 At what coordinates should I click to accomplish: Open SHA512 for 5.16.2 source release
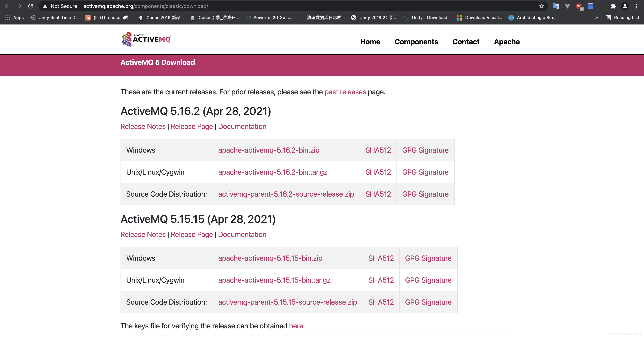(x=378, y=194)
